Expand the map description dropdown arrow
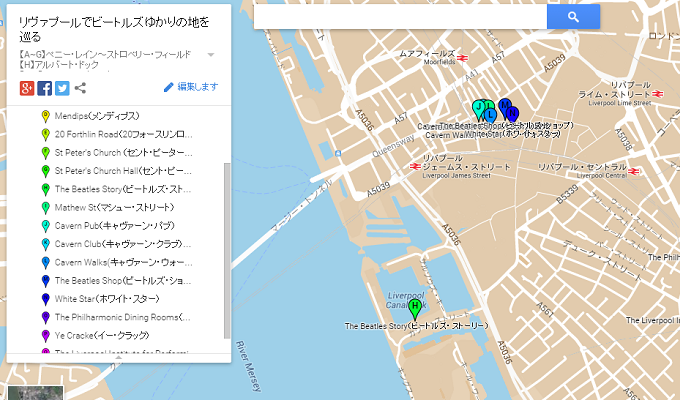The height and width of the screenshot is (400, 680). 211,54
